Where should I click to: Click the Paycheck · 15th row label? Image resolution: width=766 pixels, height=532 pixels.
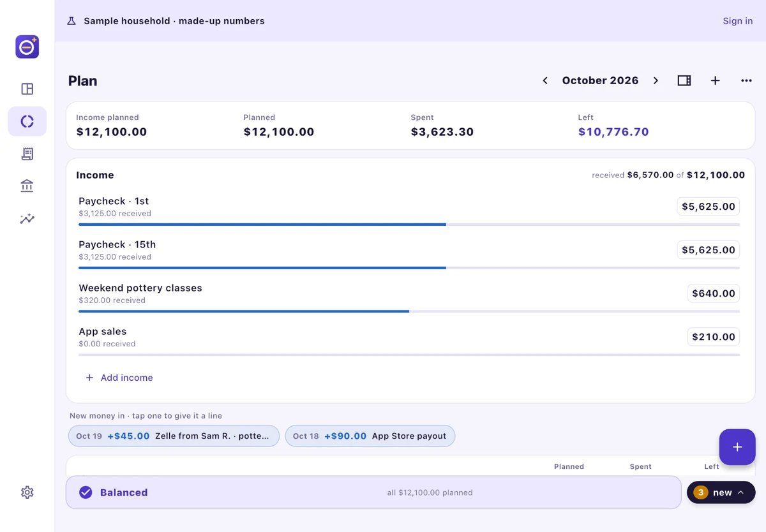[117, 244]
